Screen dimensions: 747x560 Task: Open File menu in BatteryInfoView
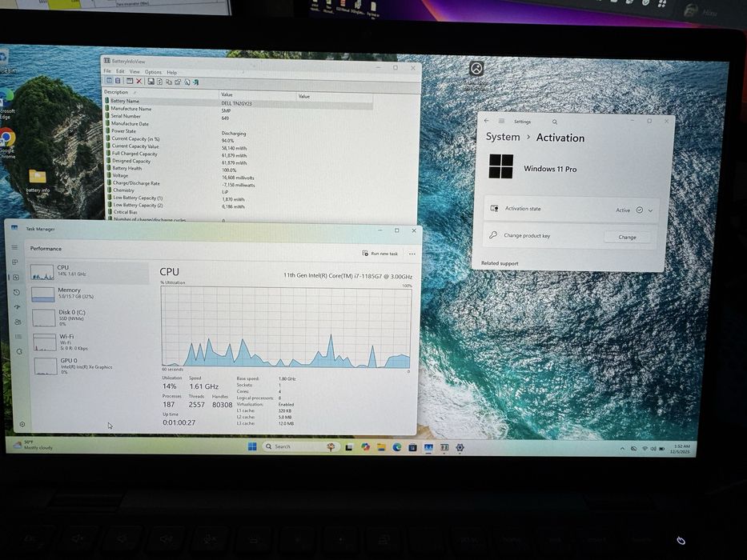(107, 71)
